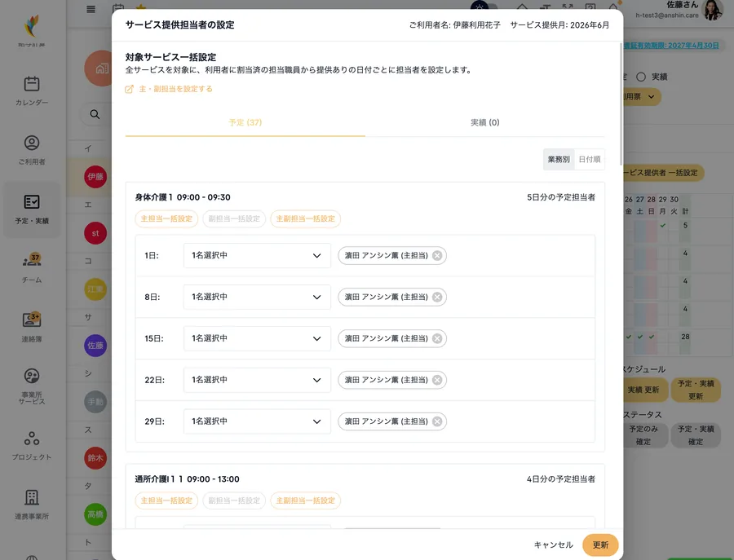Select the 江 yellow avatar in user list

pos(95,289)
